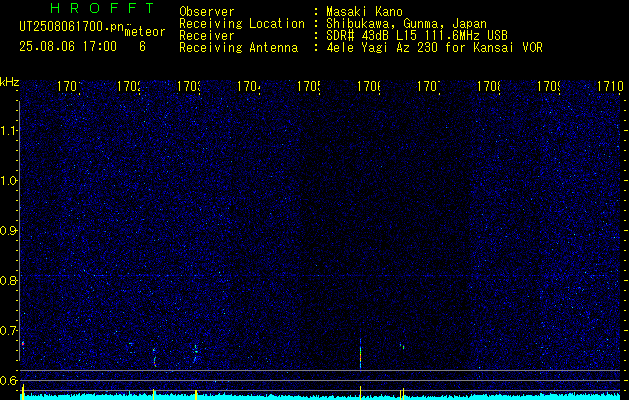Screen dimensions: 629x400
Task: Click the Receiving Location label
Action: click(x=242, y=24)
